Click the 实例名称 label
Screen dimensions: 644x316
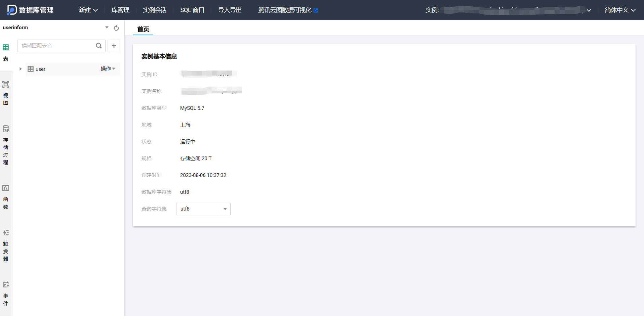(x=152, y=91)
